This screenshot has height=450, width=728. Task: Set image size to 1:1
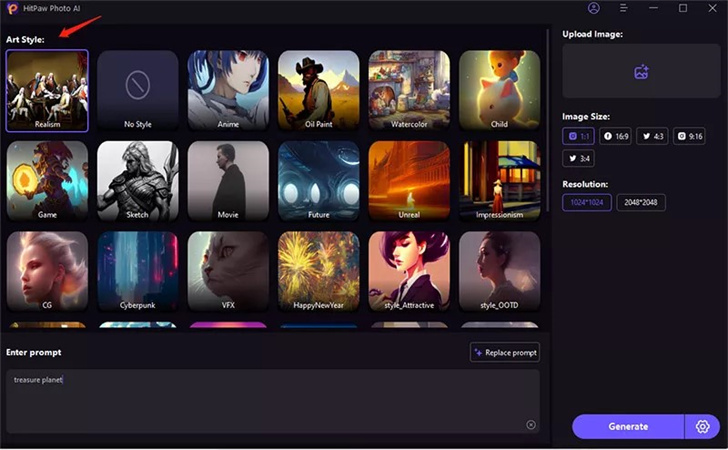(x=578, y=137)
